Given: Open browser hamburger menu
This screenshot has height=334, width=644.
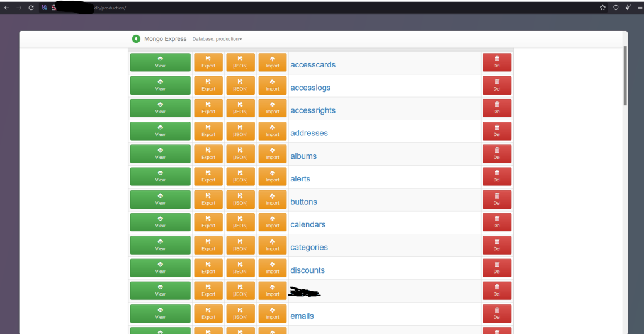Looking at the screenshot, I should click(640, 8).
